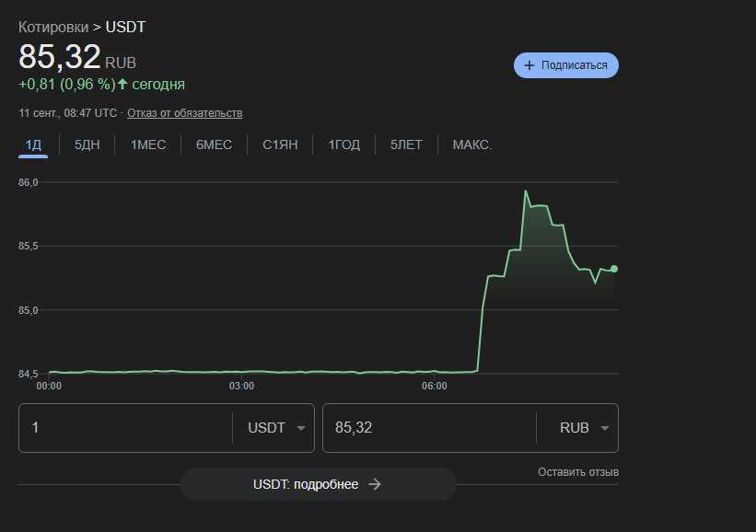This screenshot has width=756, height=532.
Task: Click the Подписаться button
Action: [x=566, y=65]
